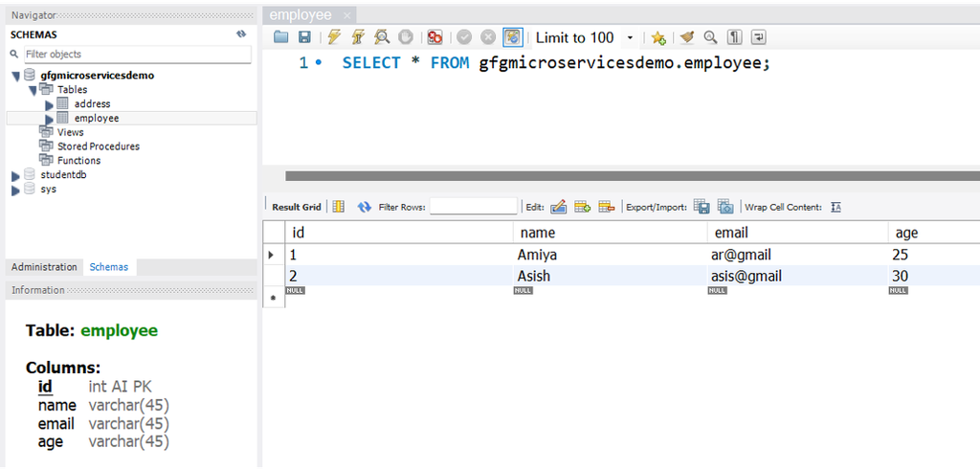
Task: Commit transaction with the checkmark icon
Action: [x=464, y=37]
